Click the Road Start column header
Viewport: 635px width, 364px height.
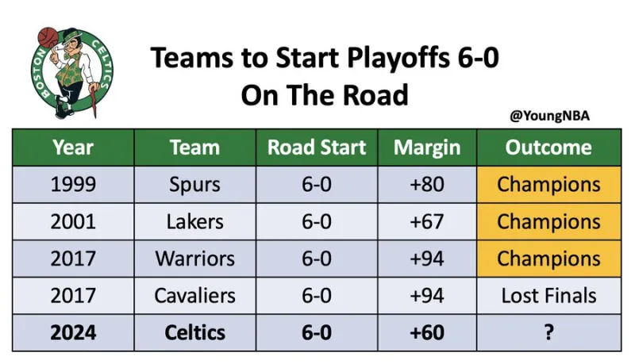pos(317,148)
